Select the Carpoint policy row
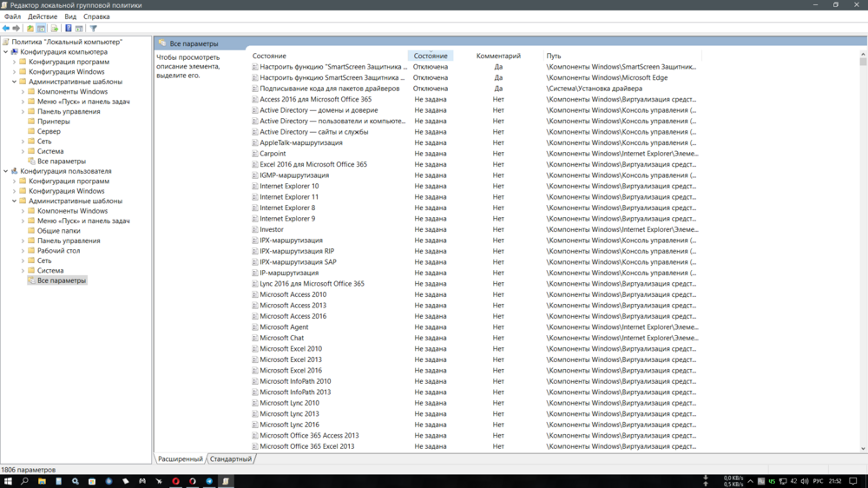The width and height of the screenshot is (868, 488). 475,154
